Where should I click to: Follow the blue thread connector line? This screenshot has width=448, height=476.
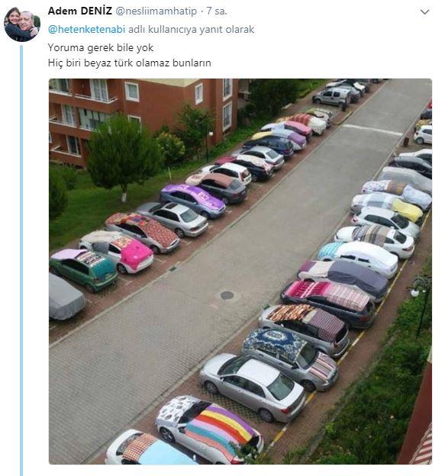coord(21,260)
